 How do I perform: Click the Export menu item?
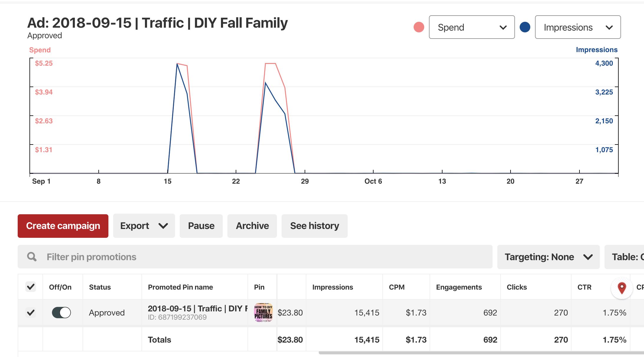click(143, 226)
